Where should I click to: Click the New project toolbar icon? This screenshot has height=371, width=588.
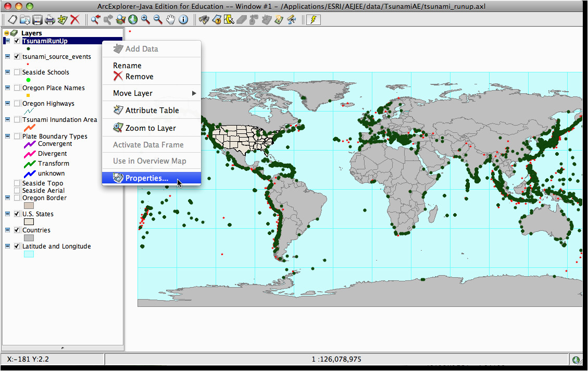pos(12,19)
